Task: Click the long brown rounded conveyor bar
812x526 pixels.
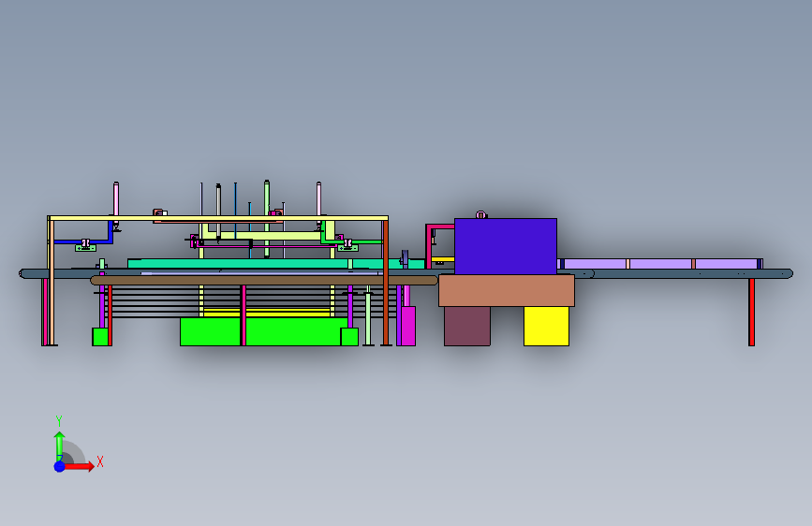Action: tap(264, 281)
